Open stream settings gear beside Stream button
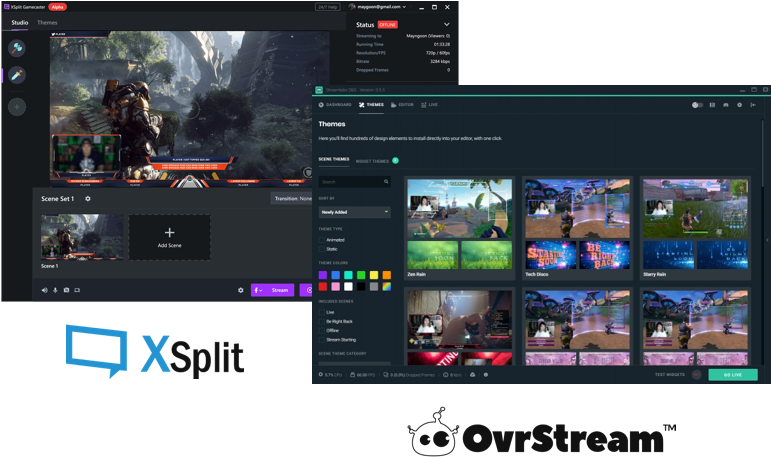771x457 pixels. (x=240, y=290)
